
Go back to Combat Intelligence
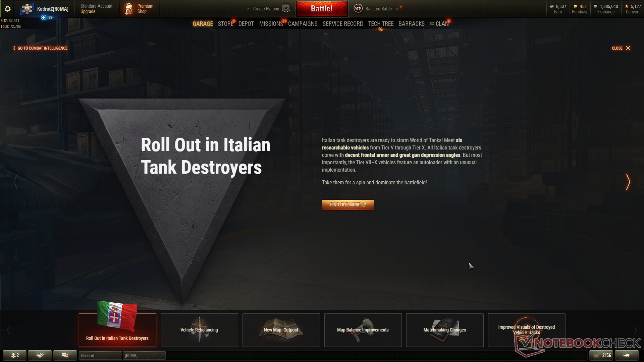(x=40, y=48)
